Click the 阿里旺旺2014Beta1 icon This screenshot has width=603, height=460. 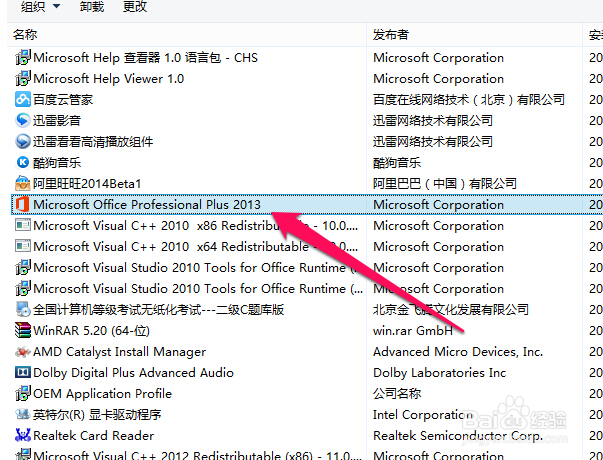(23, 183)
